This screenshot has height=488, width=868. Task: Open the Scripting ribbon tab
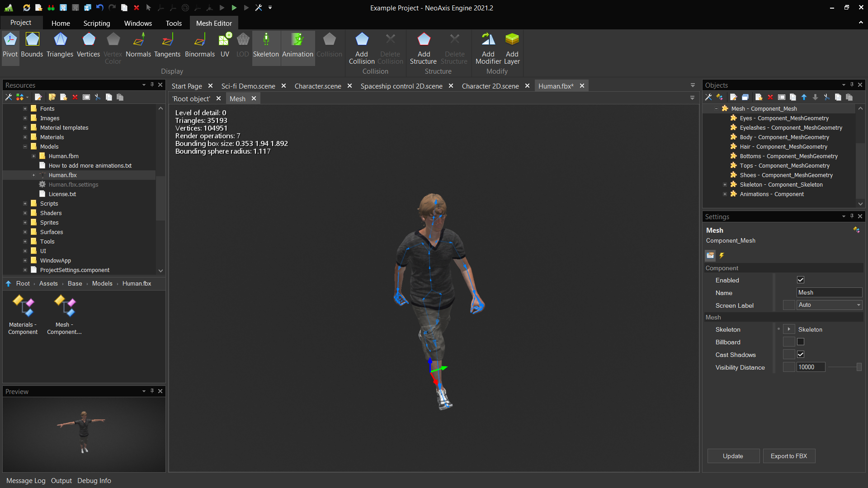(x=96, y=23)
